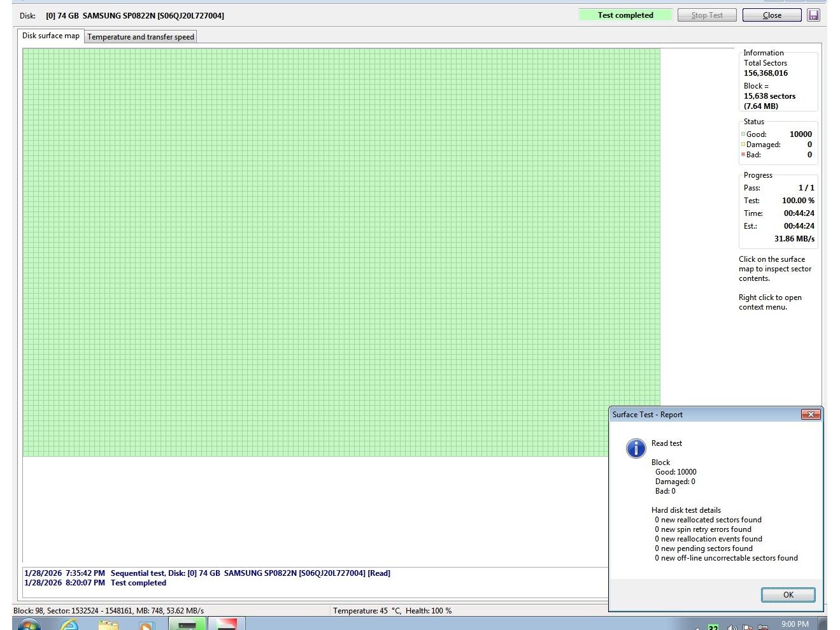Close the Surface Test Report dialog
The height and width of the screenshot is (630, 840).
(810, 415)
